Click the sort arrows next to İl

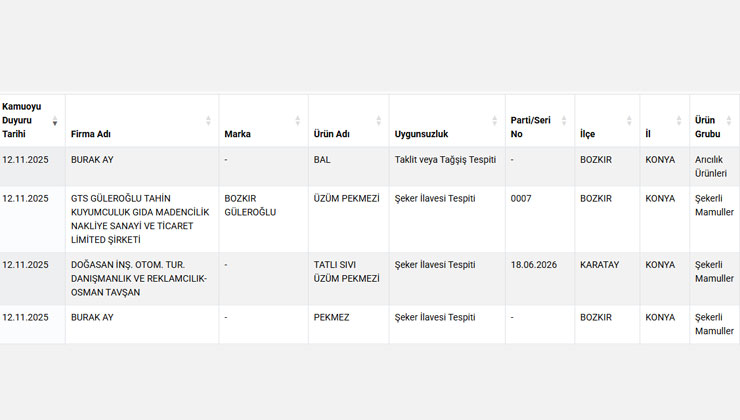coord(679,121)
